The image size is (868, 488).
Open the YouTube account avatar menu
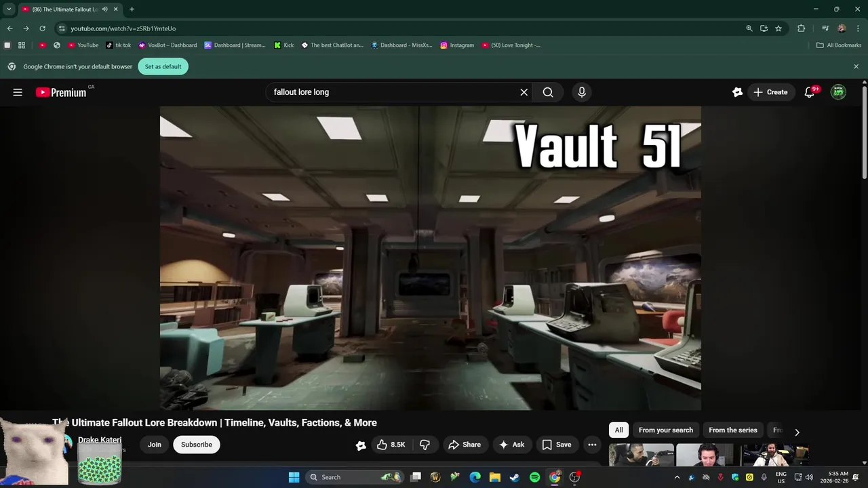(x=838, y=92)
